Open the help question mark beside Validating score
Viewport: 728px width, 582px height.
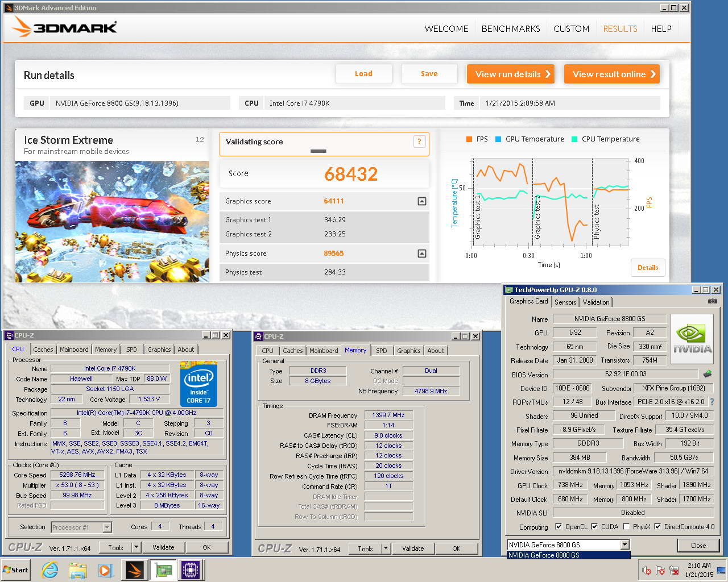419,142
